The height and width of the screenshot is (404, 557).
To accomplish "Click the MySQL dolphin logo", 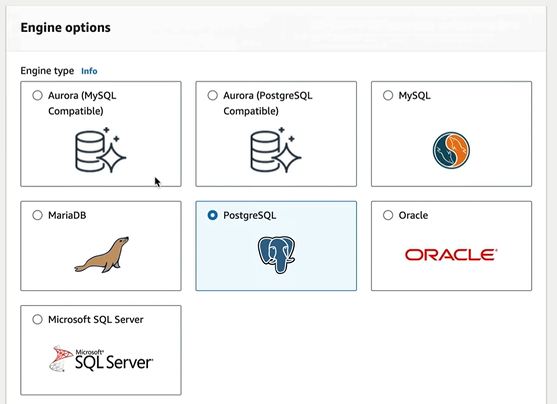I will (451, 150).
